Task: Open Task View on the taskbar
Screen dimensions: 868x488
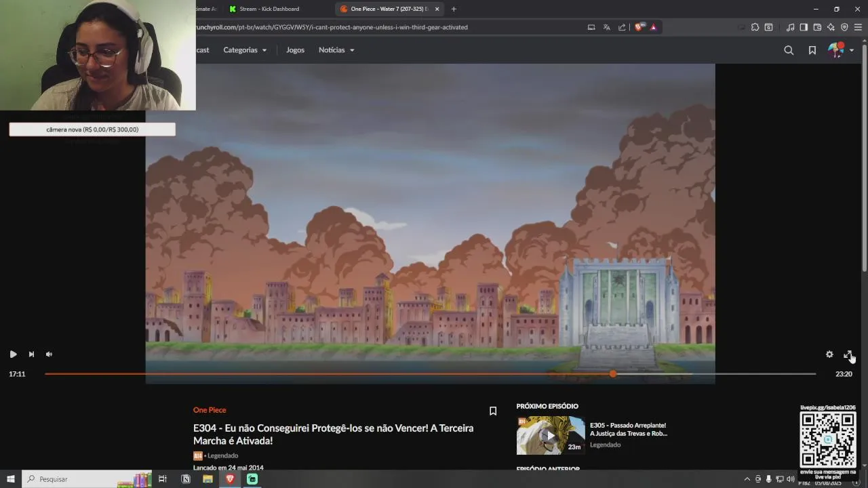Action: [x=163, y=479]
